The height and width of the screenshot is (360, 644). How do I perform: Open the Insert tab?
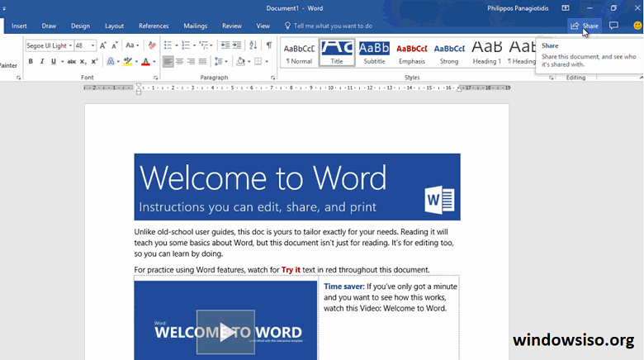tap(19, 26)
